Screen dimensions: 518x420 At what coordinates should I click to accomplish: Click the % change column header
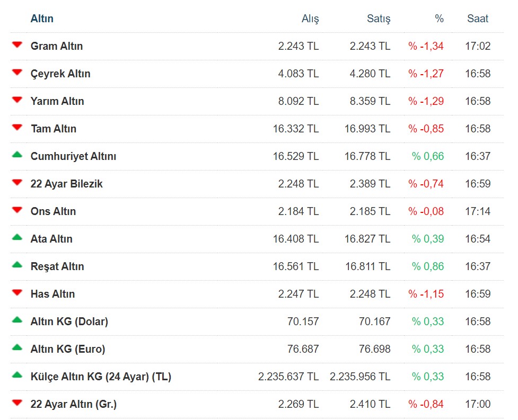click(439, 19)
